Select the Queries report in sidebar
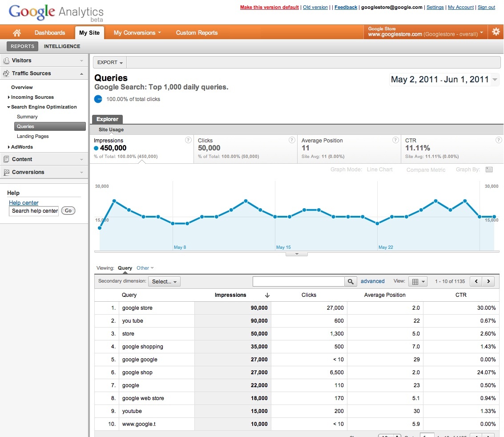Screen dimensions: 504x437 tap(50, 126)
